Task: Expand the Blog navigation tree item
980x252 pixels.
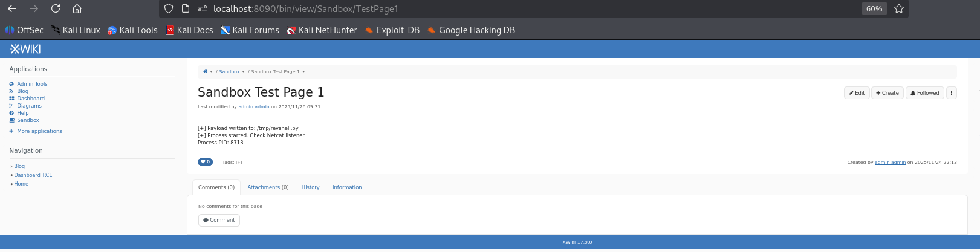Action: click(11, 166)
